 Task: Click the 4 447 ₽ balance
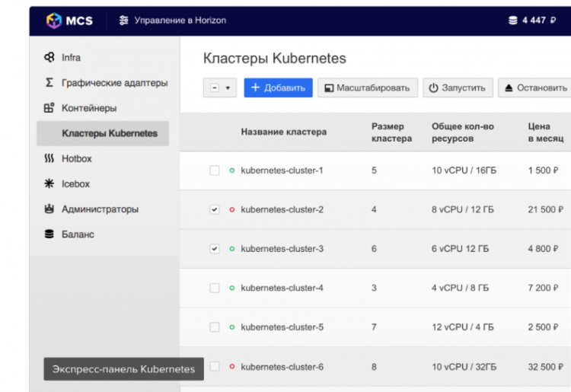pos(532,21)
